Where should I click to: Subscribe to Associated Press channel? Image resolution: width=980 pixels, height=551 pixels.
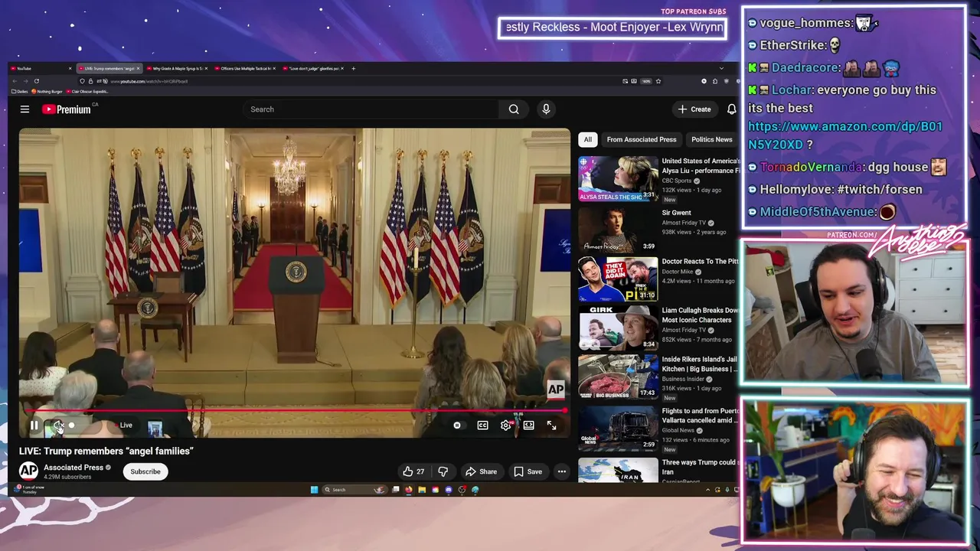tap(145, 471)
